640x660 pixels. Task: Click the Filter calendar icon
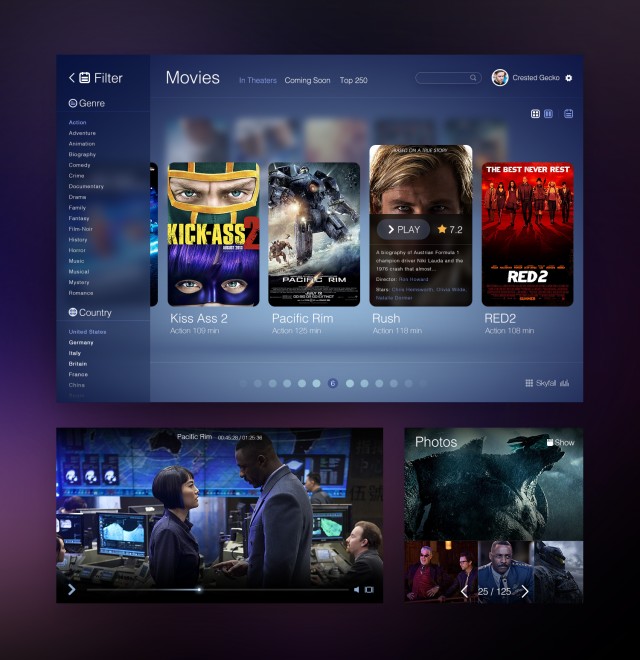[x=85, y=78]
